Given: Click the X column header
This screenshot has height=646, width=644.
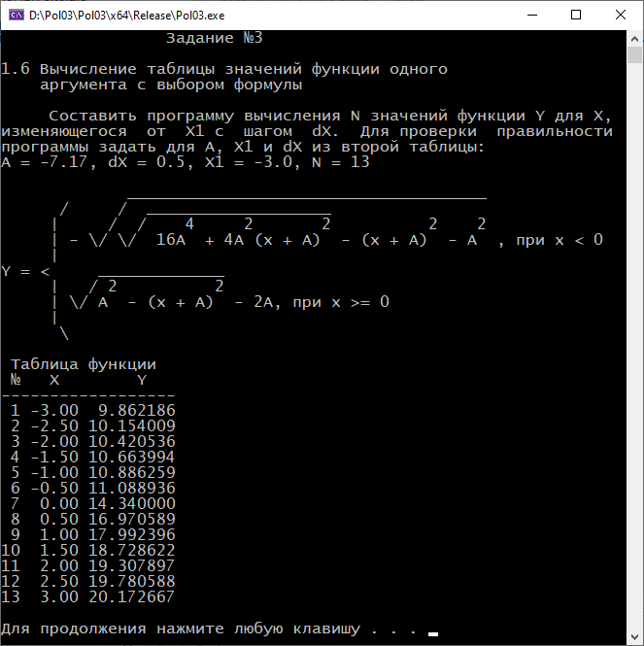Looking at the screenshot, I should coord(54,380).
